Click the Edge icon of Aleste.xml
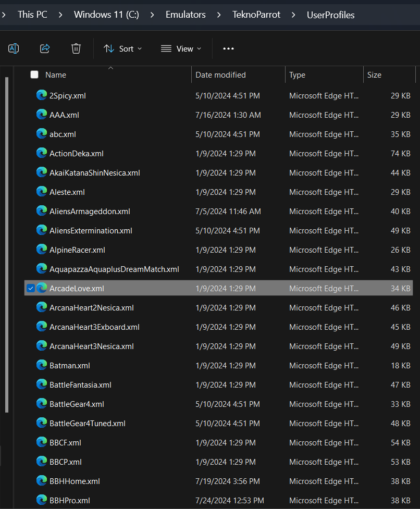Image resolution: width=420 pixels, height=509 pixels. pos(42,192)
